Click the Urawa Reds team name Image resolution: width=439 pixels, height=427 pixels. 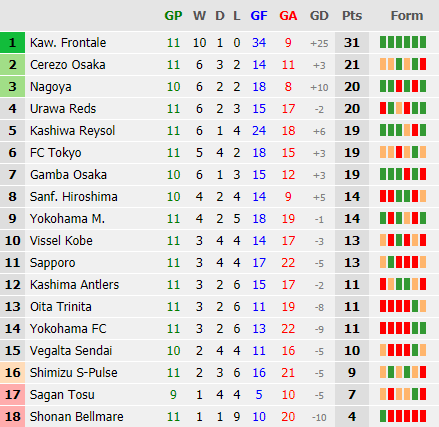(63, 109)
